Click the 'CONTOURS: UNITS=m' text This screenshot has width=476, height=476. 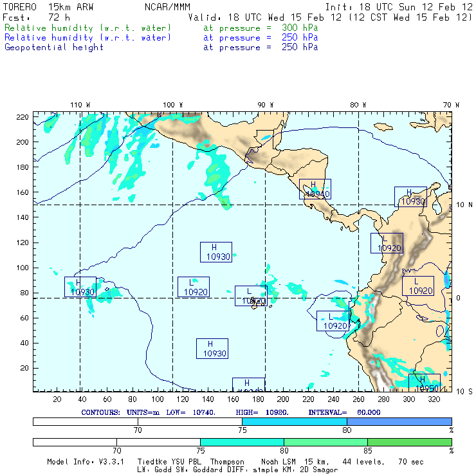point(120,412)
